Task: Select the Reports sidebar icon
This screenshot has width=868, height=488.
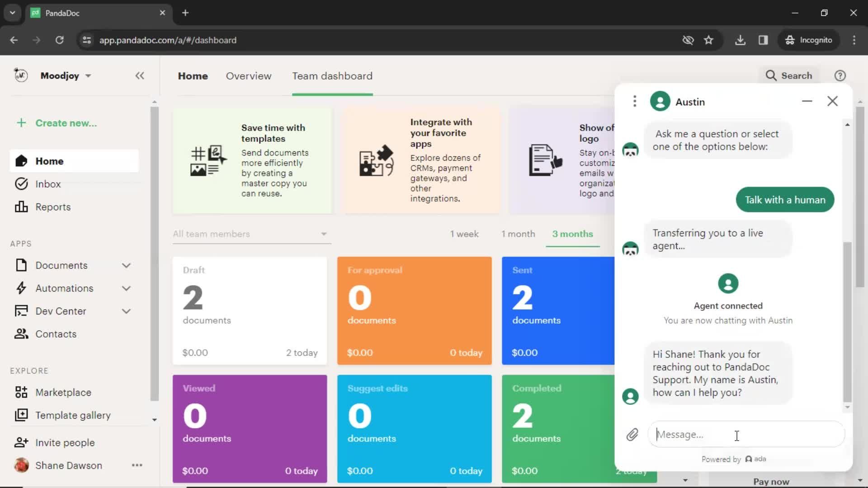Action: coord(20,207)
